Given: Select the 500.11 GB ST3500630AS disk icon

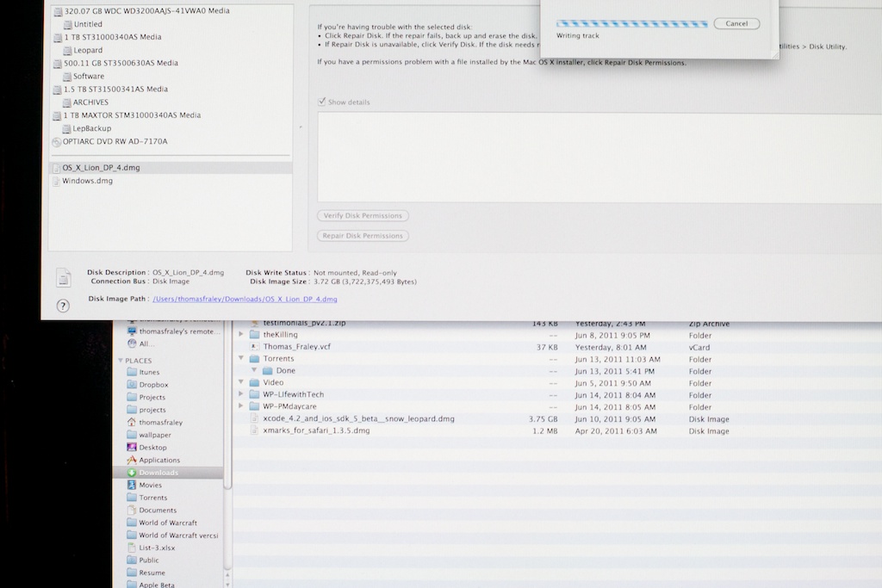Looking at the screenshot, I should tap(58, 64).
